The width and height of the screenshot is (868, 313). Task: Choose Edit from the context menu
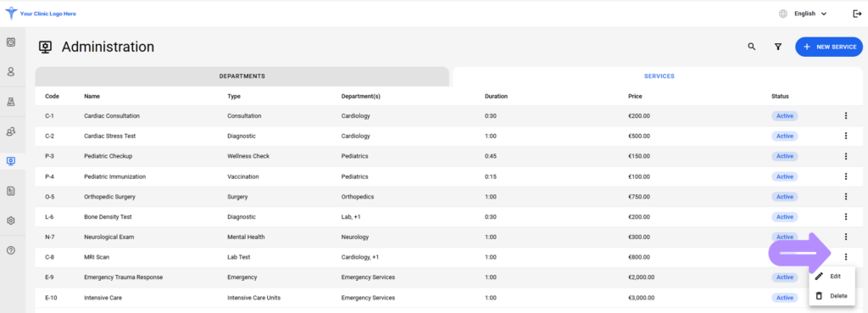[x=832, y=276]
